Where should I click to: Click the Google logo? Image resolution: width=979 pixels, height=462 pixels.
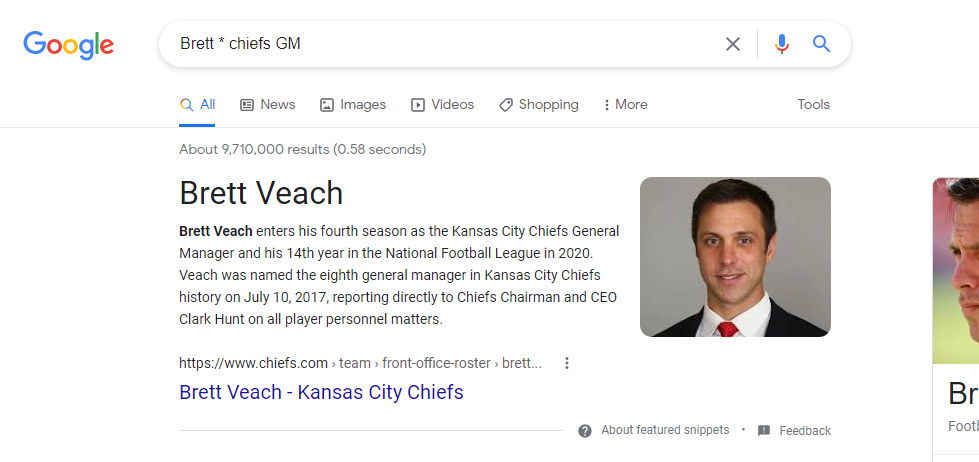click(68, 44)
